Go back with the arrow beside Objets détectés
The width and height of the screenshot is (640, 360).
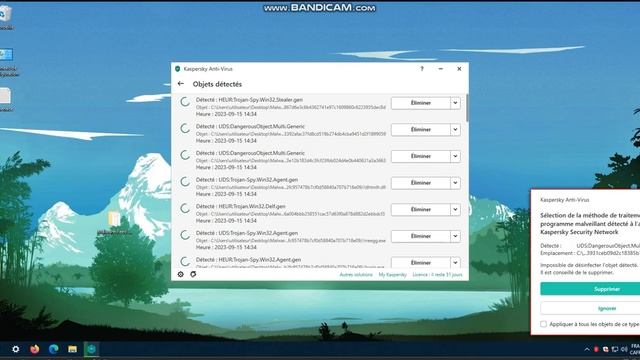(181, 84)
